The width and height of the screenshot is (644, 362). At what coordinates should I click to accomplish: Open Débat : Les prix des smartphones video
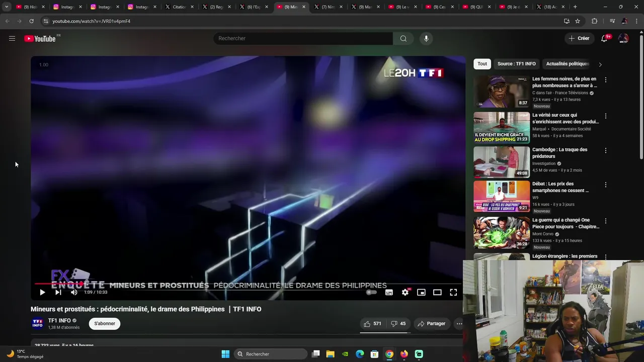coord(560,187)
